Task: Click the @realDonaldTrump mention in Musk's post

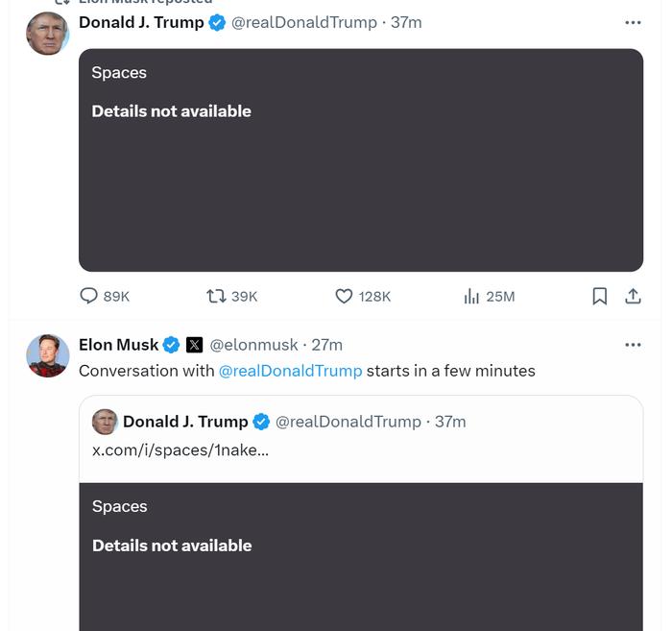Action: tap(291, 371)
